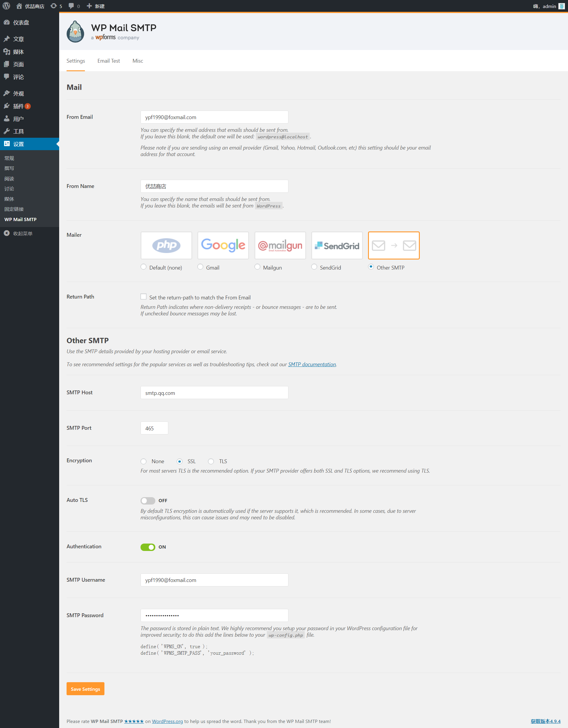Image resolution: width=568 pixels, height=728 pixels.
Task: Click the WordPress logo in admin bar
Action: click(6, 6)
